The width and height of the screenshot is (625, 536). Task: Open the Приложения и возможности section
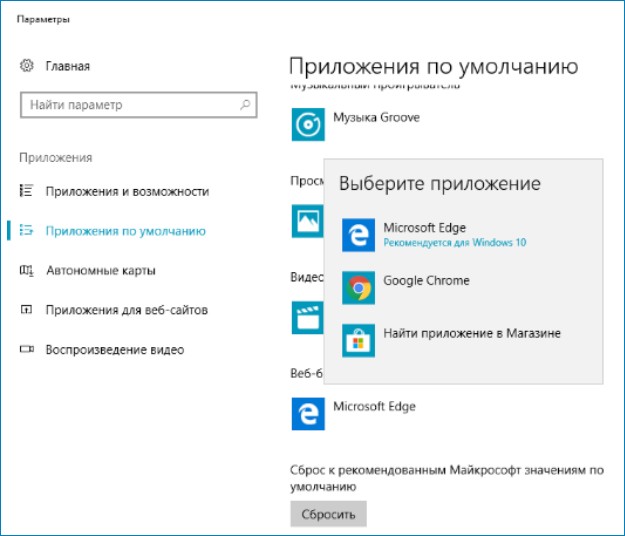[x=127, y=191]
